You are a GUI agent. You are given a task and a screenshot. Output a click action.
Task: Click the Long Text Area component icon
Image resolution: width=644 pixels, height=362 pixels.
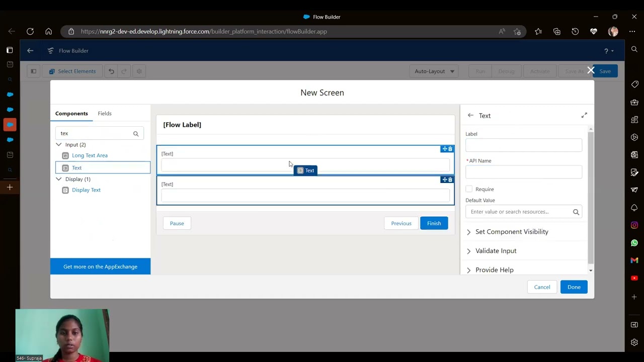[65, 156]
